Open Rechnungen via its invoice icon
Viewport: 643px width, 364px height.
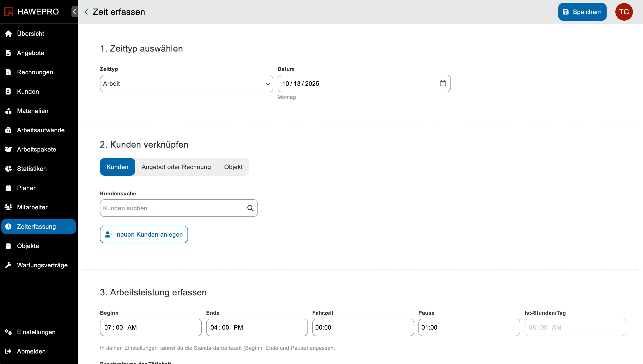point(8,72)
